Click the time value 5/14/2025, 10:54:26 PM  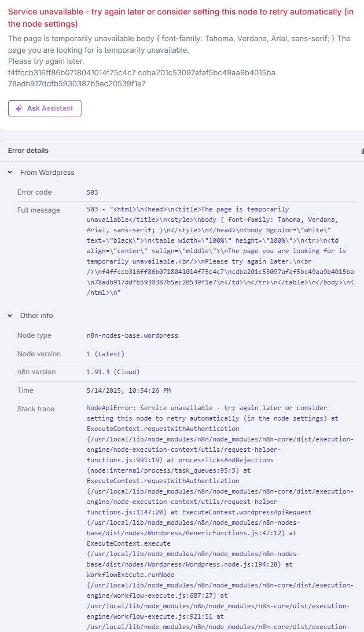tap(128, 390)
